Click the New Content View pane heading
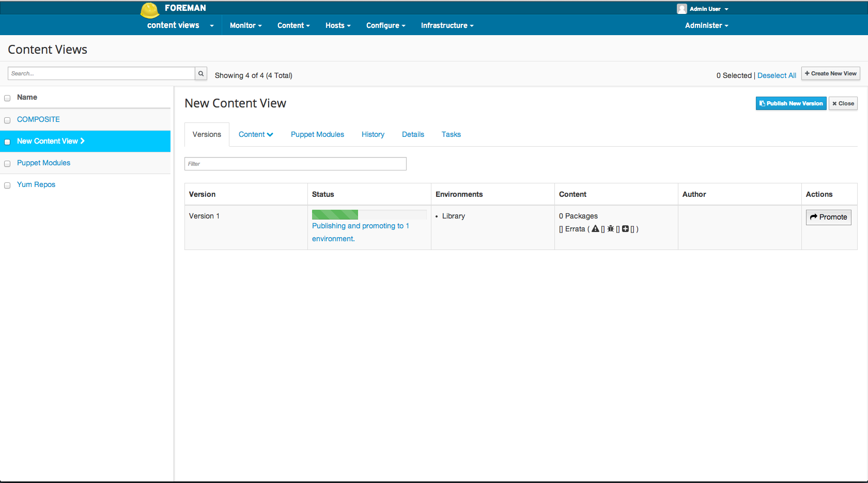This screenshot has height=483, width=868. [235, 103]
